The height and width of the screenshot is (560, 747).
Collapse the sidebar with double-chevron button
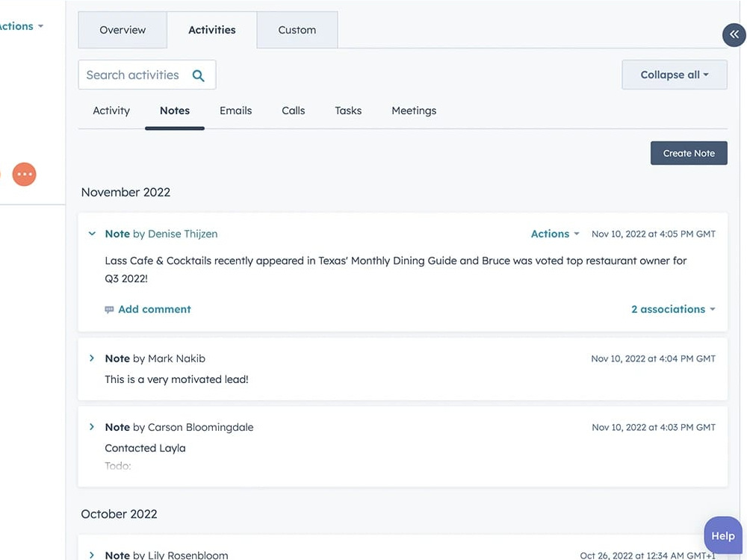[x=734, y=35]
